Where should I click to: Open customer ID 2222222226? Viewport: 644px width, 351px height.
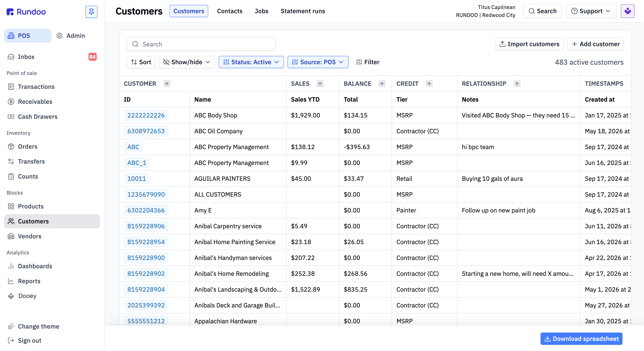(146, 115)
